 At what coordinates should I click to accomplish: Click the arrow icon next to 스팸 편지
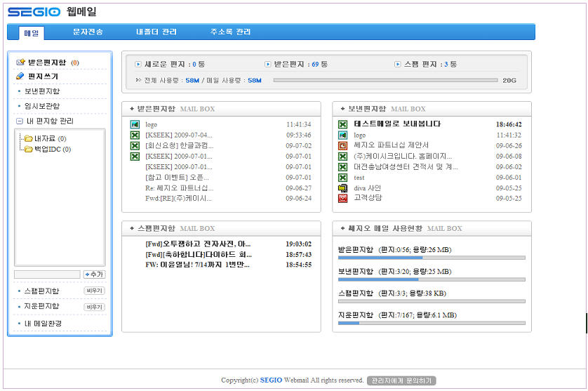click(397, 64)
